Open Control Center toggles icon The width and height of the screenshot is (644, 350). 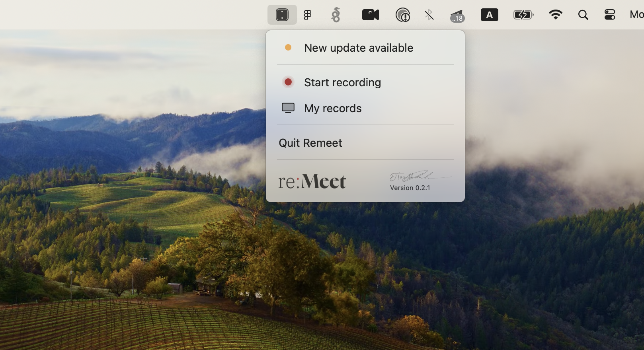609,15
